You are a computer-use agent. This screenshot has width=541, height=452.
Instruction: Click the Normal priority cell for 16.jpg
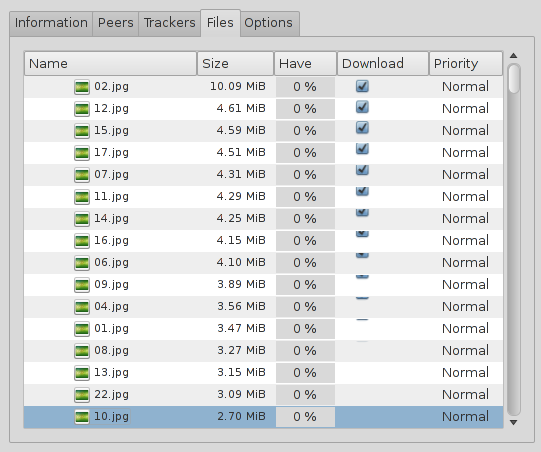pyautogui.click(x=465, y=241)
